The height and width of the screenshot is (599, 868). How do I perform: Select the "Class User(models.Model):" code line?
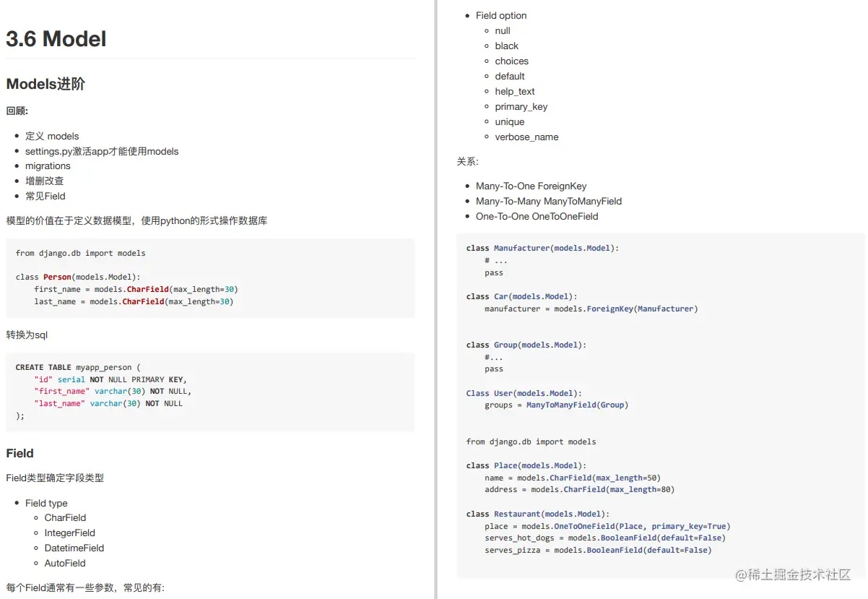pos(524,393)
